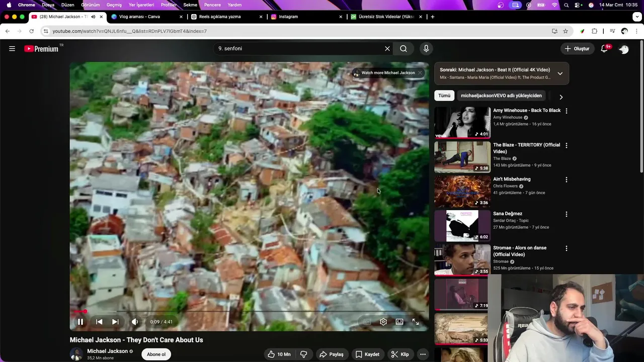
Task: Go back in browser history
Action: (8, 31)
